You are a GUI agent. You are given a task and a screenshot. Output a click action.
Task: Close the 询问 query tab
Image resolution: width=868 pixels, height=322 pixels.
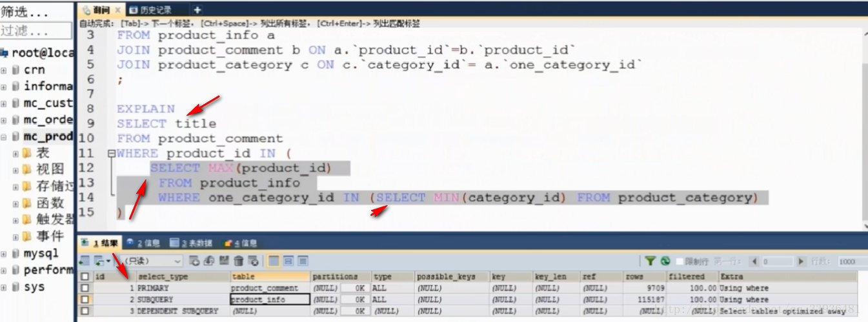[117, 10]
